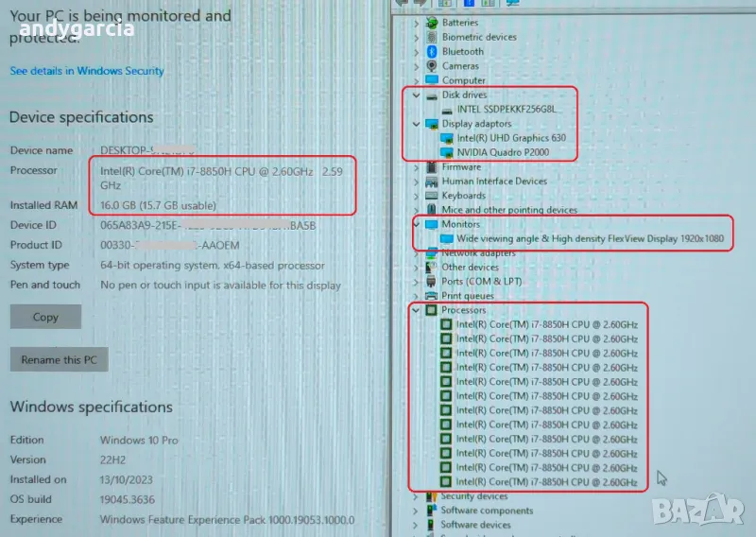
Task: Expand the Print queues arrow
Action: pyautogui.click(x=416, y=296)
